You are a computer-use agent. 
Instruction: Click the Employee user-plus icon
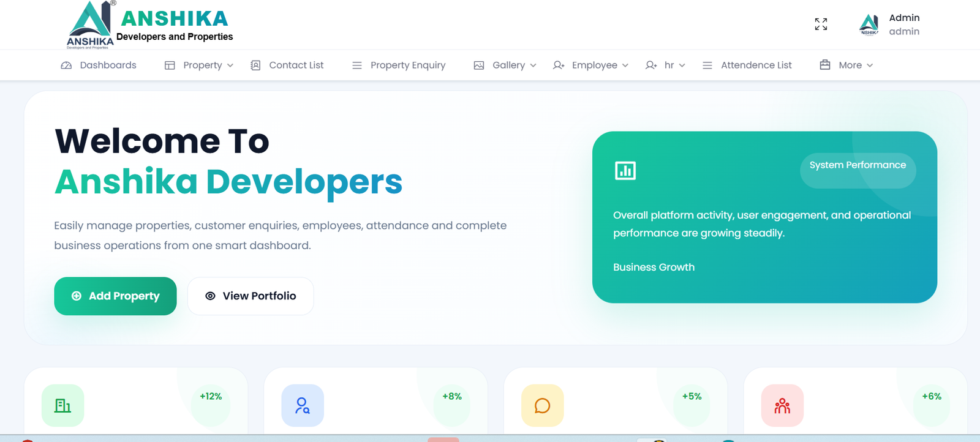(559, 66)
